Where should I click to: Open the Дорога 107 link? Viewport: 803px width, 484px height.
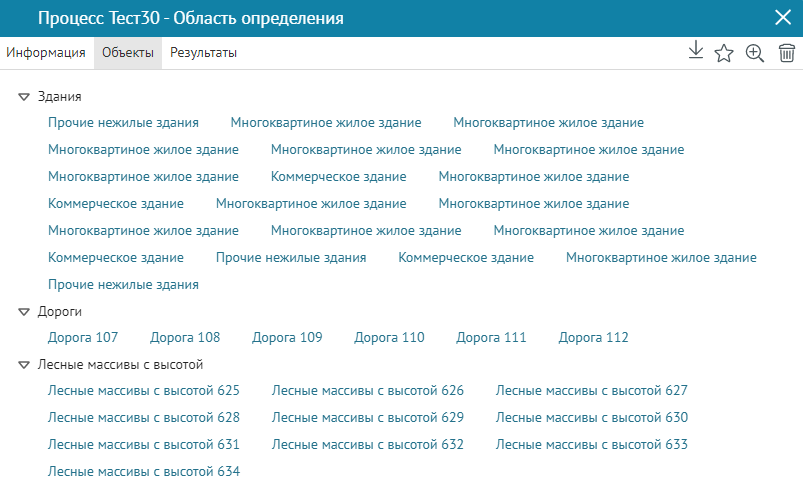click(x=83, y=338)
